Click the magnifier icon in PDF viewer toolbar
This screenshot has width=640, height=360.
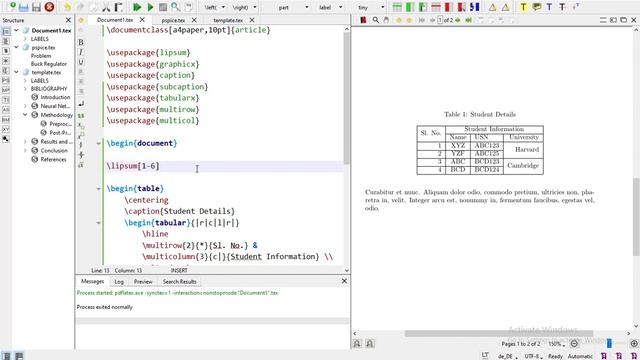click(x=376, y=20)
